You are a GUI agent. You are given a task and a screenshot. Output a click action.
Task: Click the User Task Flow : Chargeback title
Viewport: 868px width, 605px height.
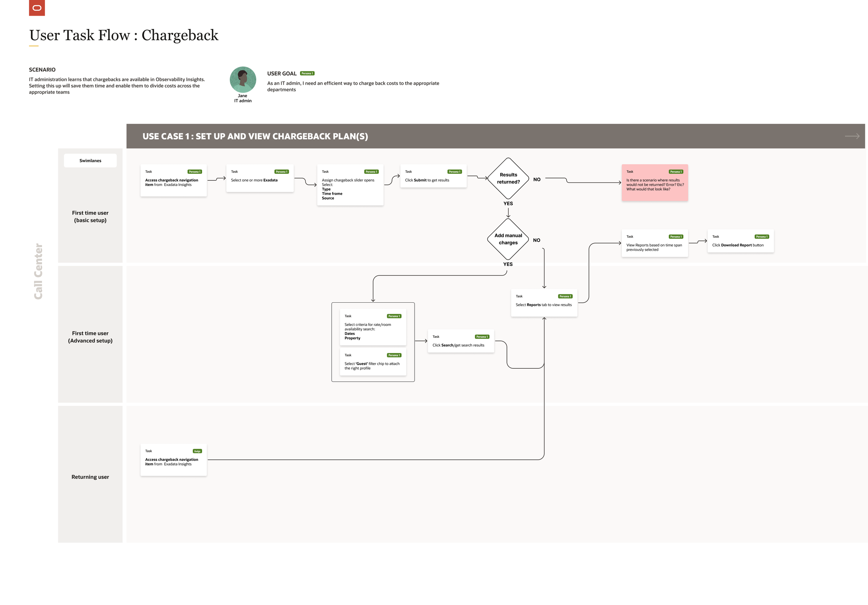(124, 35)
